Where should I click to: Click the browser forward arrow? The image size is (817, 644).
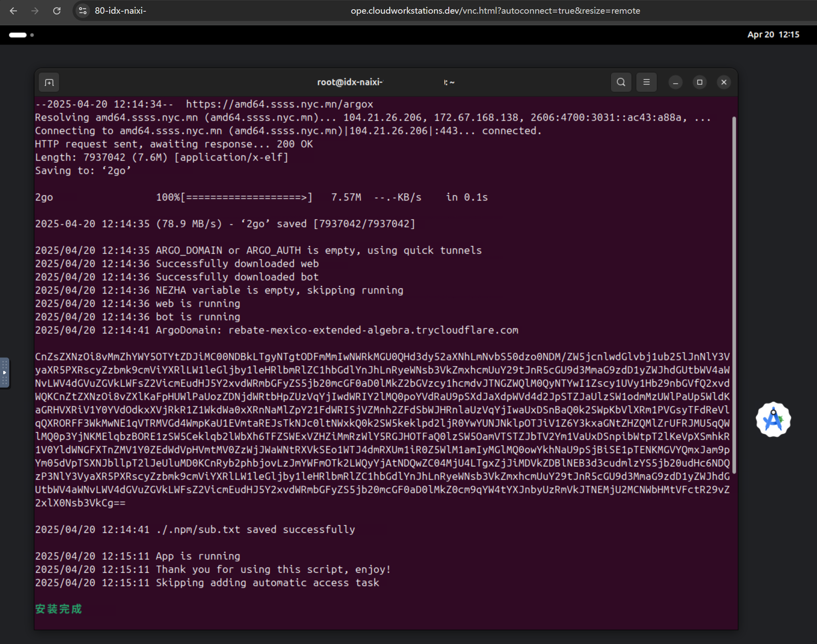point(35,11)
